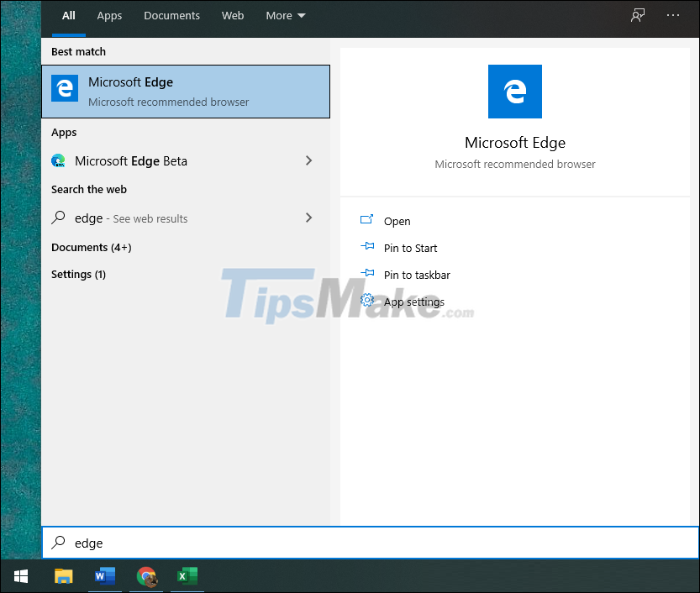Click the Open icon in right pane
700x593 pixels.
366,219
